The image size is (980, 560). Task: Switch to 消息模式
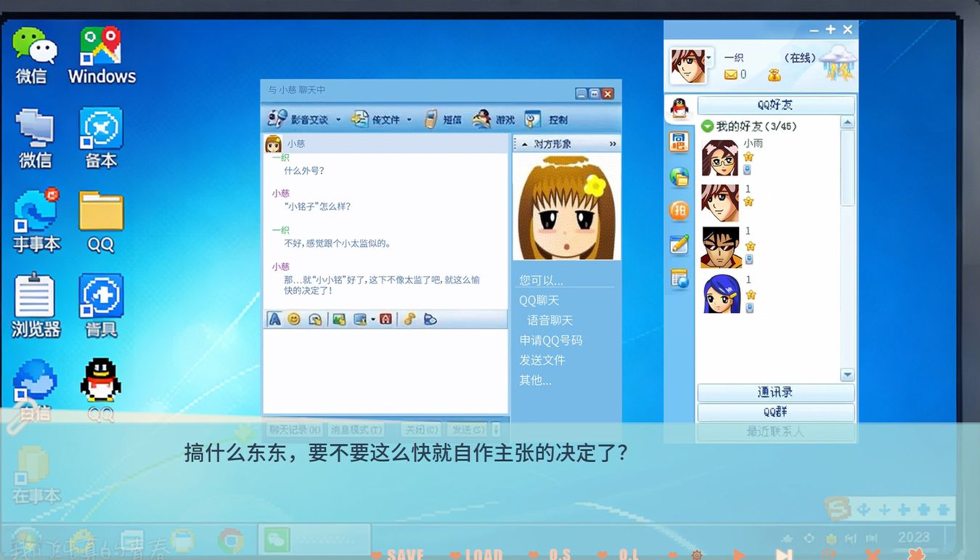[356, 429]
